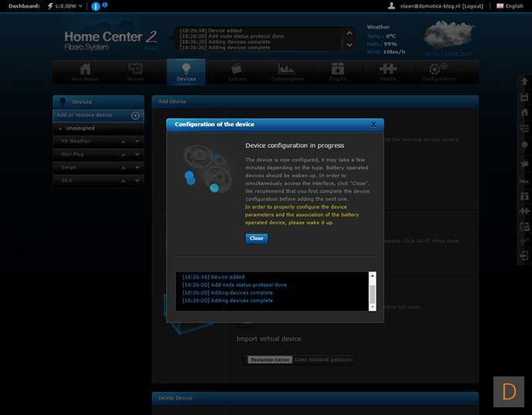This screenshot has width=532, height=415.
Task: Open the Panels puzzle-piece tab
Action: tap(388, 72)
